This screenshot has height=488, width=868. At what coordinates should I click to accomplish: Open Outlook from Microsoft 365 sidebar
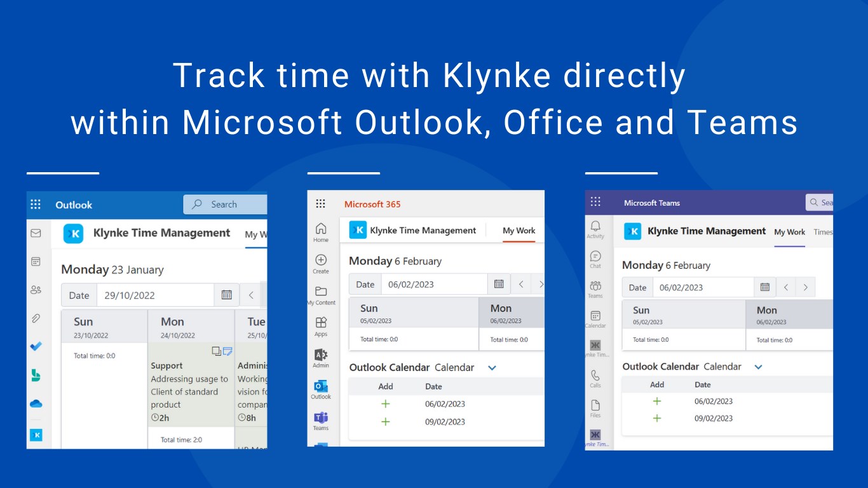(321, 390)
